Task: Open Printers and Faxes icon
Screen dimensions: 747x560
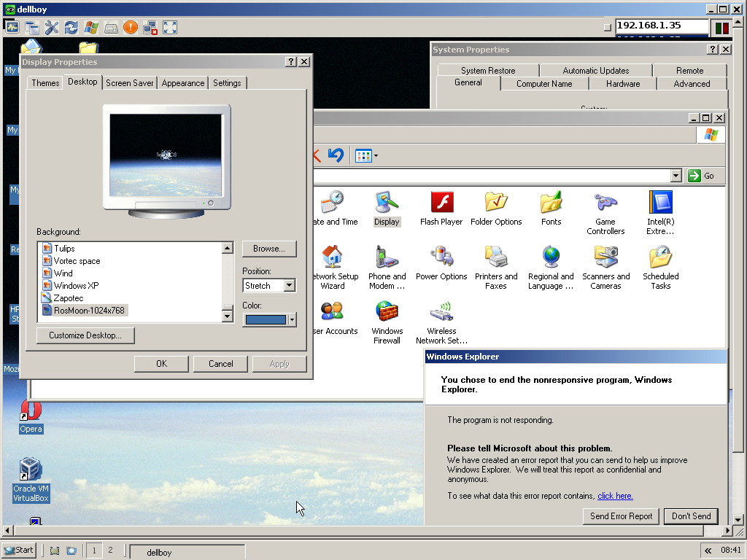Action: [496, 267]
